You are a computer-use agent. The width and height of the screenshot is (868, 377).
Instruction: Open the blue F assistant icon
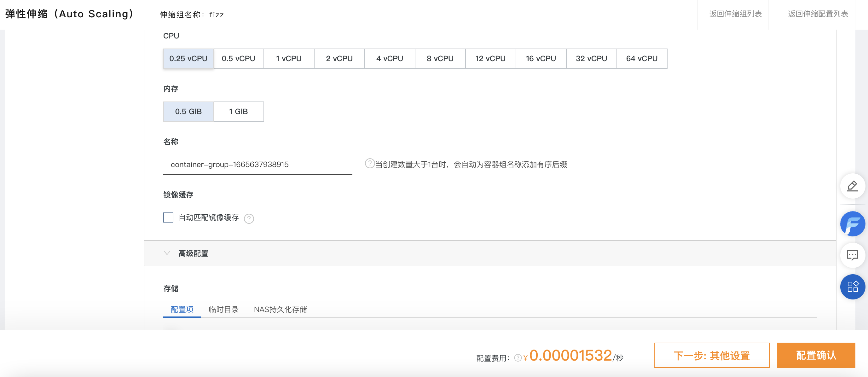tap(852, 224)
